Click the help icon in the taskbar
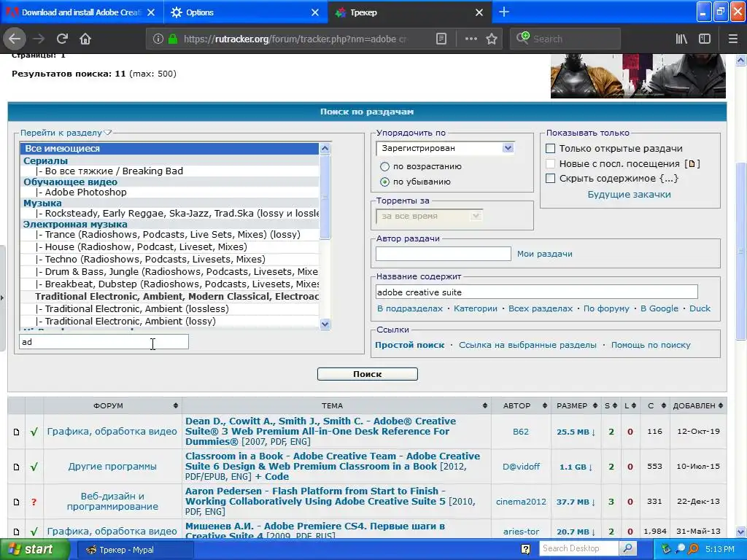 pyautogui.click(x=525, y=549)
